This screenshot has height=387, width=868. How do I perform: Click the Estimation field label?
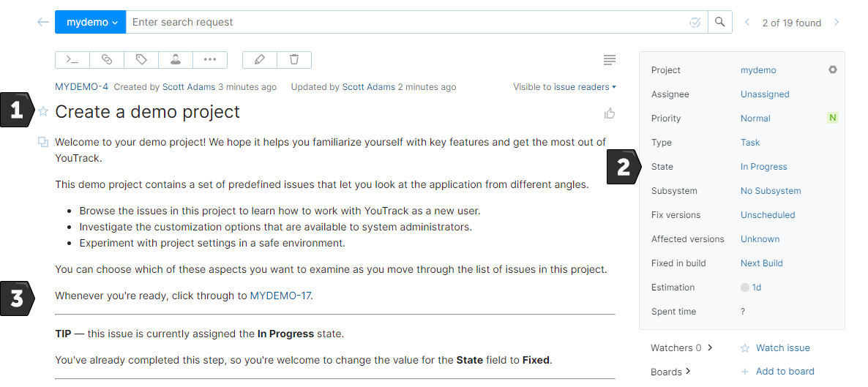point(673,288)
